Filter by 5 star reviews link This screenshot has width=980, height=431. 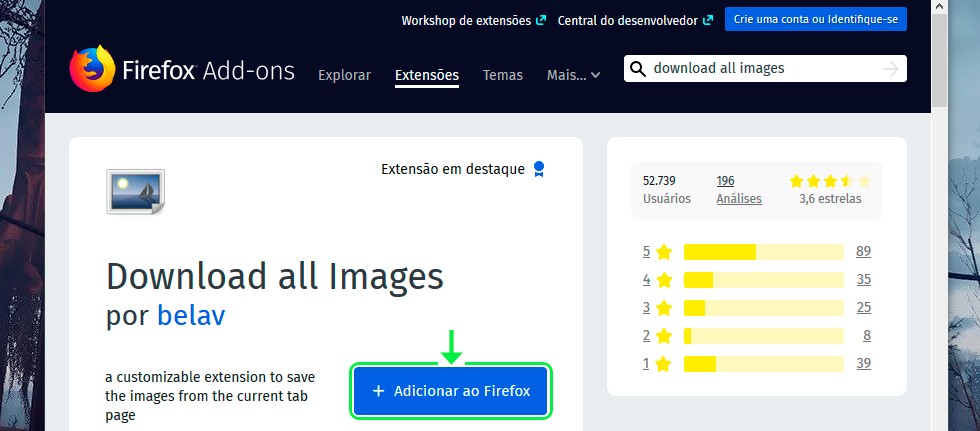coord(657,252)
